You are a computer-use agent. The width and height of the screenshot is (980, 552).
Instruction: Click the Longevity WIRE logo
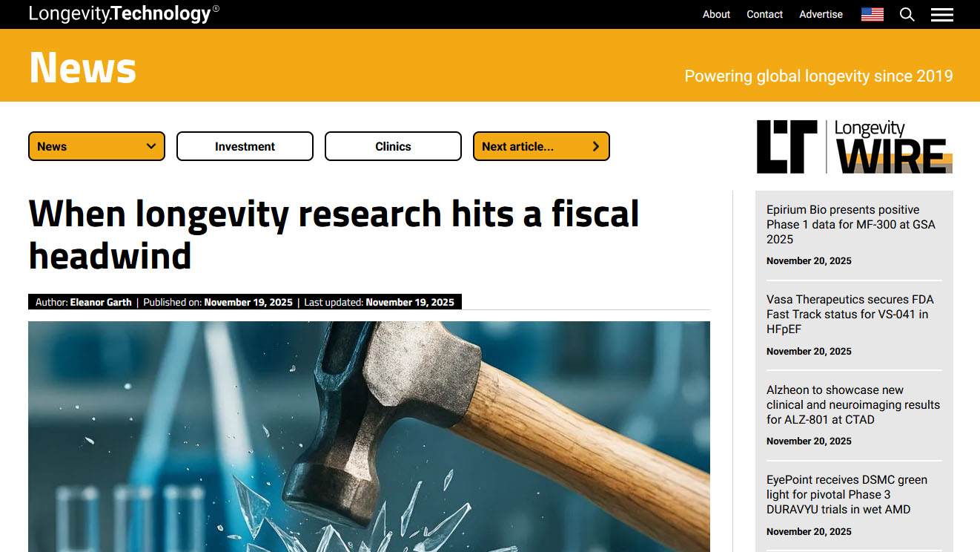pyautogui.click(x=853, y=145)
